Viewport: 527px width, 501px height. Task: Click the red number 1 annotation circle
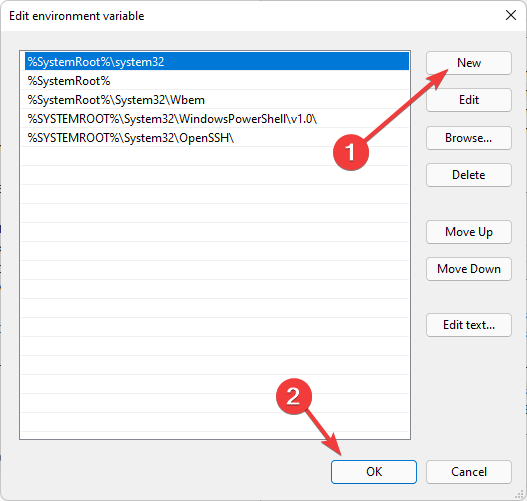pyautogui.click(x=351, y=152)
